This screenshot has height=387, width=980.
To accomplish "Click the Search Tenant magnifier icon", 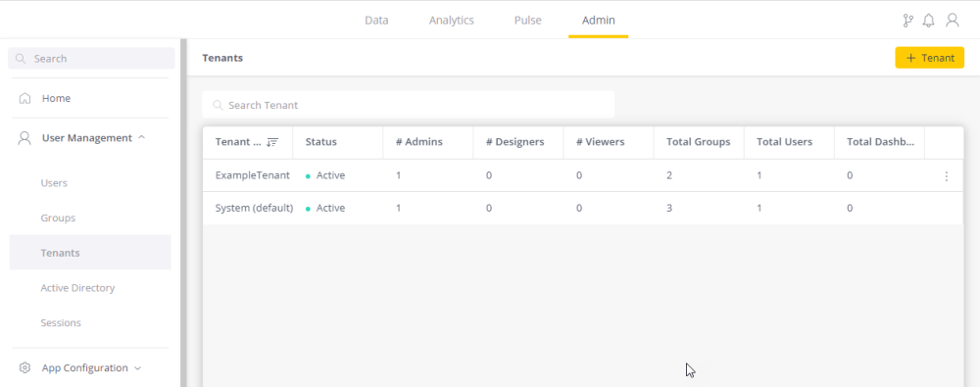I will click(219, 105).
